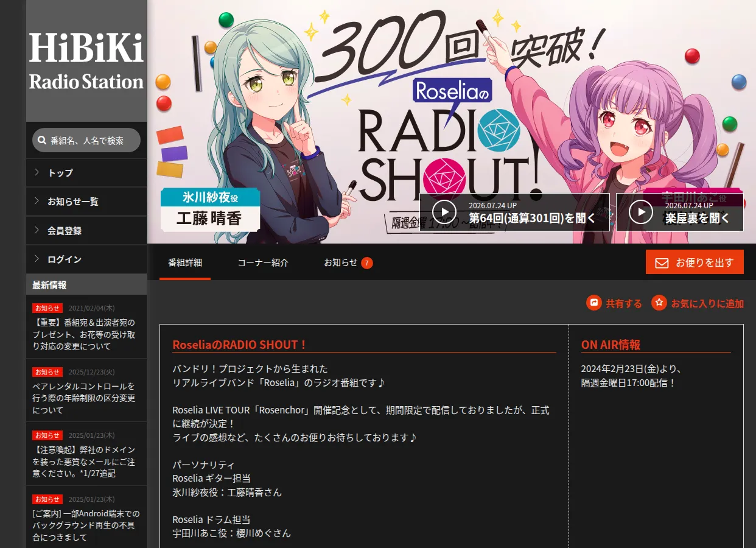The width and height of the screenshot is (756, 548).
Task: Click the 300回突破 banner image
Action: coord(451,122)
